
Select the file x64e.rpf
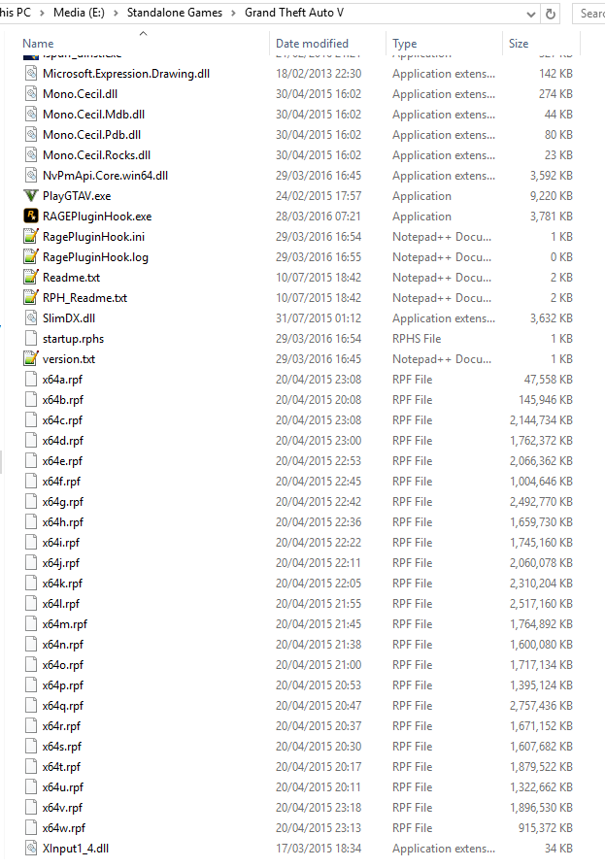[62, 461]
